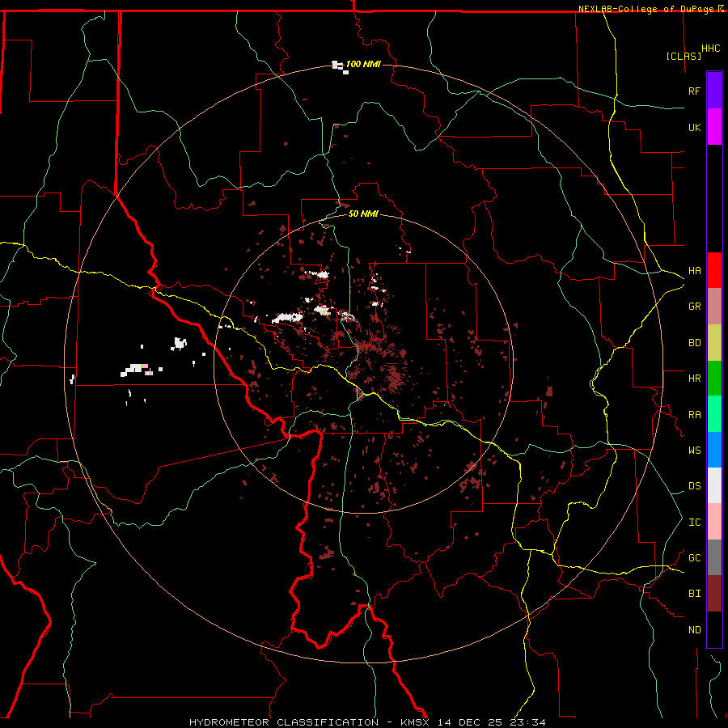Select the GR pink-brown legend swatch
Image resolution: width=728 pixels, height=728 pixels.
pyautogui.click(x=714, y=307)
